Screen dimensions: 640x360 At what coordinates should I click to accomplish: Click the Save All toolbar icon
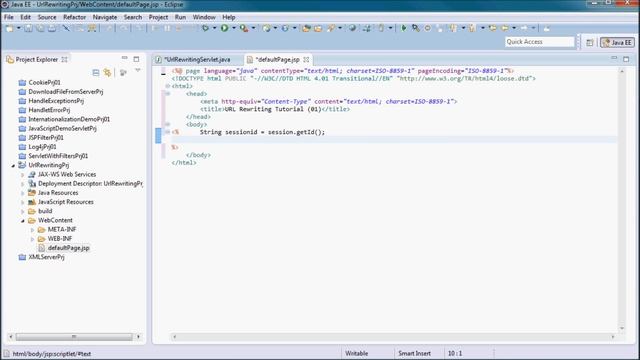point(40,28)
